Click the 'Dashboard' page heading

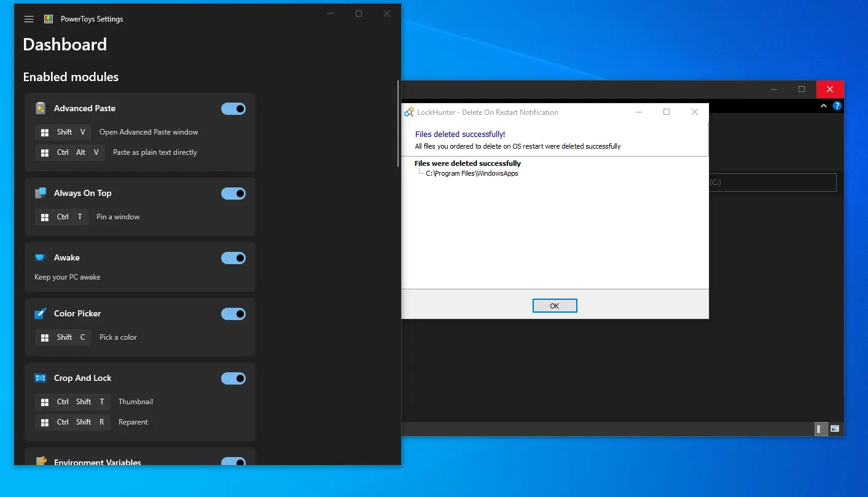65,44
